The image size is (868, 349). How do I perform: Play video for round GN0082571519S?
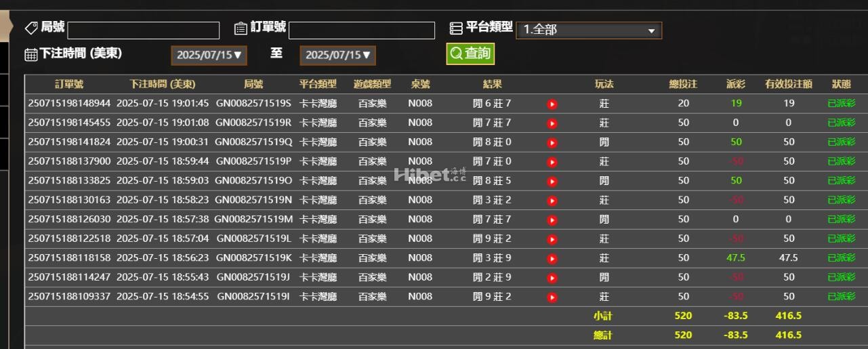pyautogui.click(x=552, y=104)
